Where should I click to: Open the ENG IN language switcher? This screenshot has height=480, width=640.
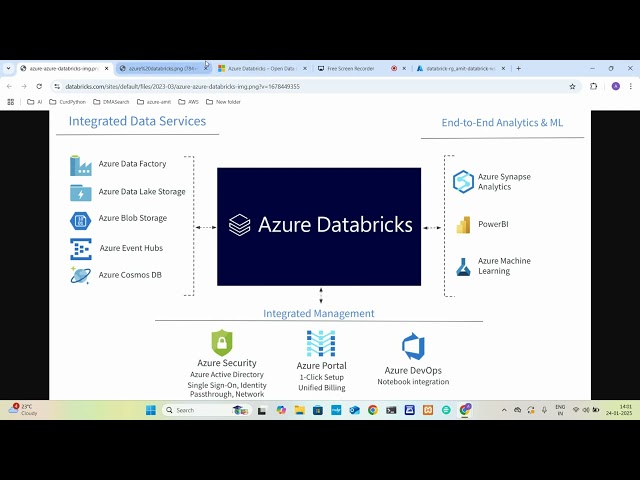point(560,410)
